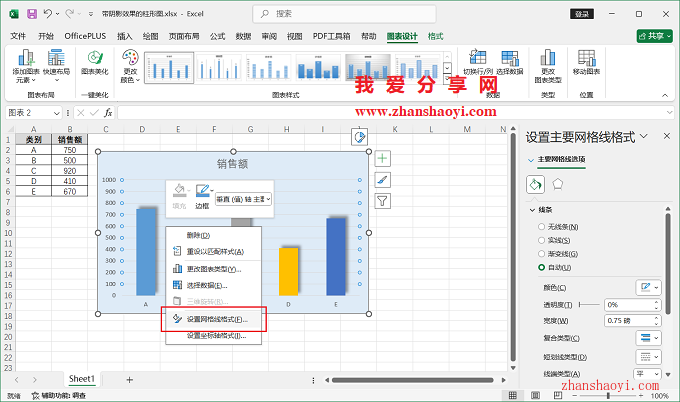680x402 pixels.
Task: Open Change Colors palette icon
Action: (x=130, y=57)
